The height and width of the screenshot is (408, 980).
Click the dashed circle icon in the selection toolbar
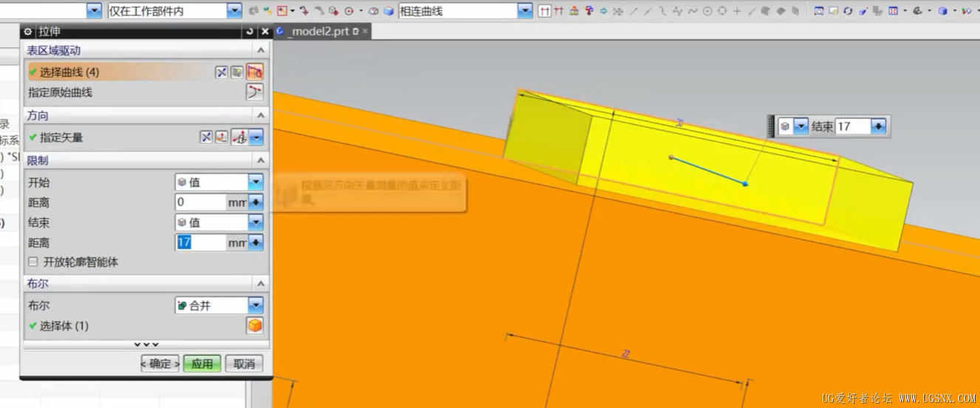click(x=349, y=11)
